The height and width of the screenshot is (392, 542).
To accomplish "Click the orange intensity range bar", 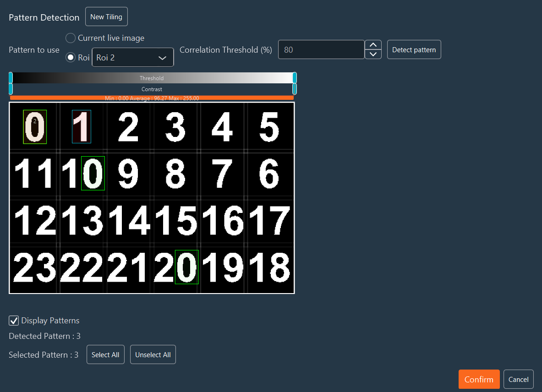I will click(152, 98).
